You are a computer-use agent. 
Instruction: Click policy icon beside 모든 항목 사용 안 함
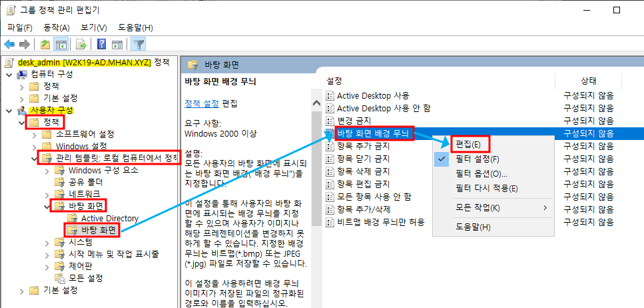click(x=330, y=197)
